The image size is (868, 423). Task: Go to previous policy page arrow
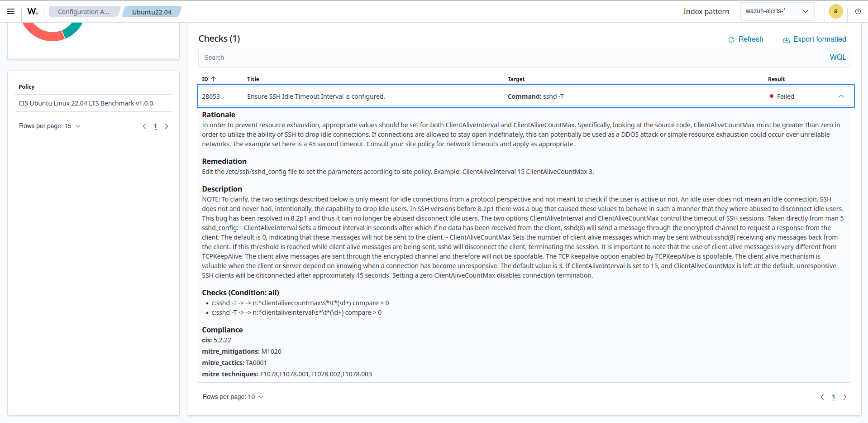tap(144, 126)
